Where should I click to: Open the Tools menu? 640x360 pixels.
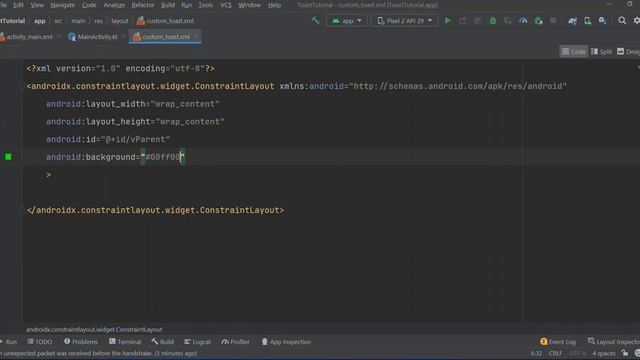tap(205, 5)
